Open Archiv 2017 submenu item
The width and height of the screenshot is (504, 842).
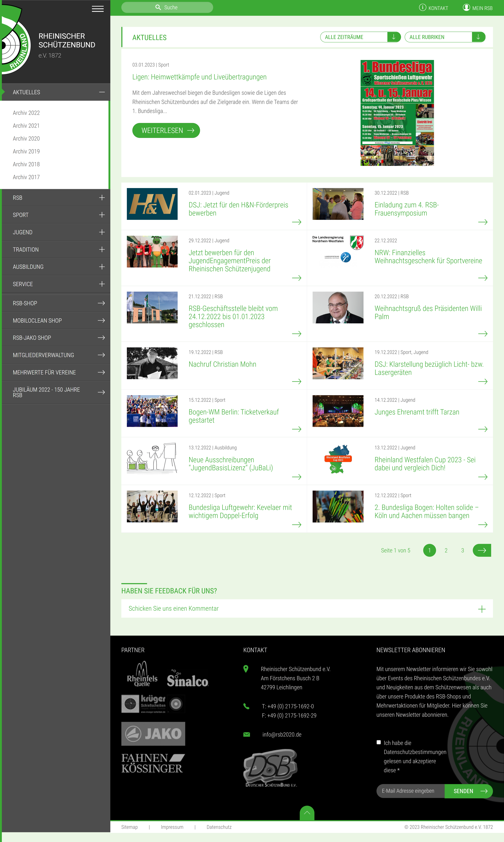pyautogui.click(x=26, y=177)
